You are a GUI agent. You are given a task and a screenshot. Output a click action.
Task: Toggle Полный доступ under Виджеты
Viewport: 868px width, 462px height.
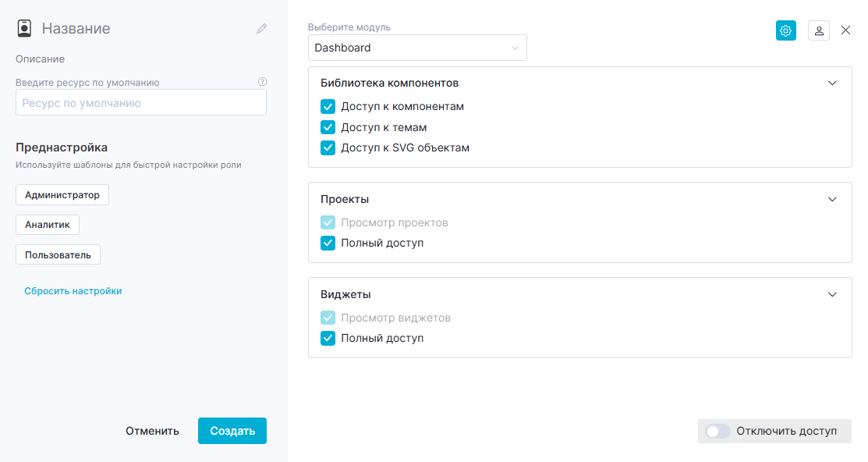click(x=328, y=339)
